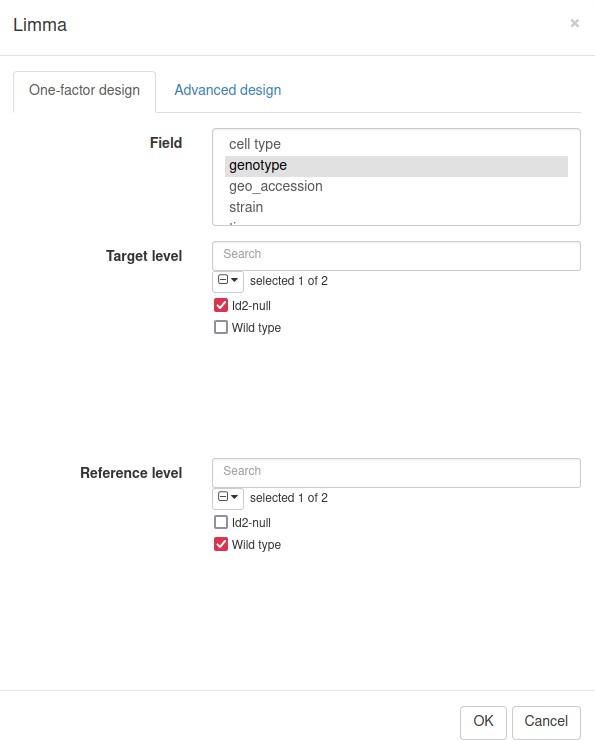Focus the Target level search box

[396, 256]
